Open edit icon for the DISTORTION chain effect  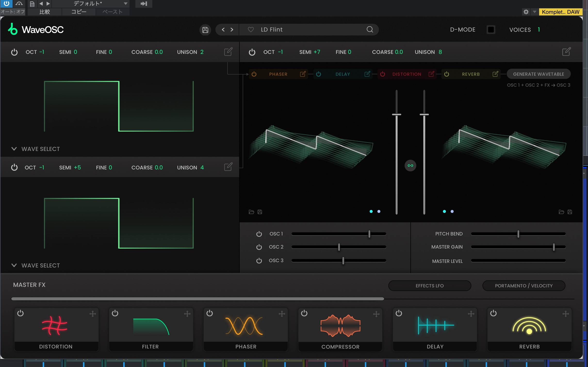[x=431, y=74]
